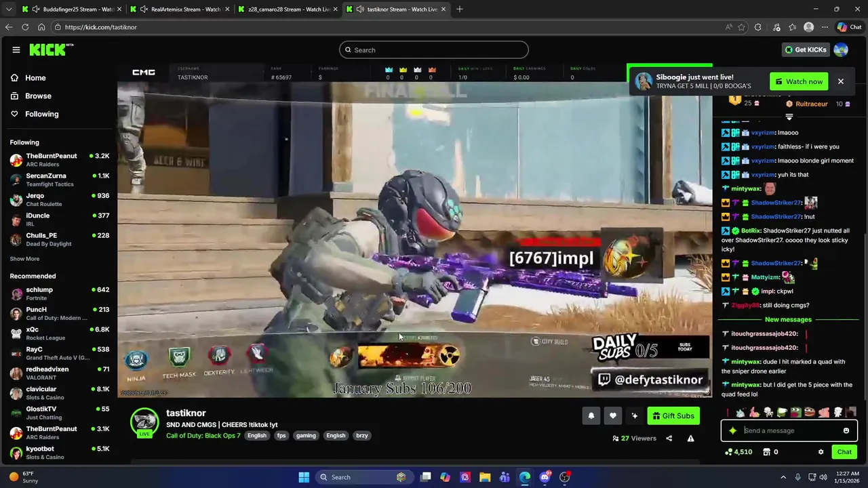This screenshot has width=868, height=488.
Task: Open RayC recommended channel
Action: click(x=59, y=353)
